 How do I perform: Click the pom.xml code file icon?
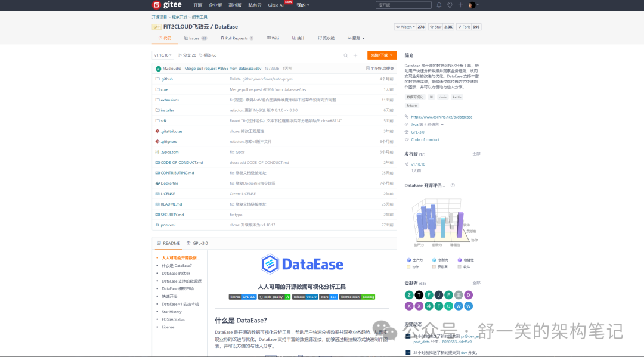pos(157,225)
